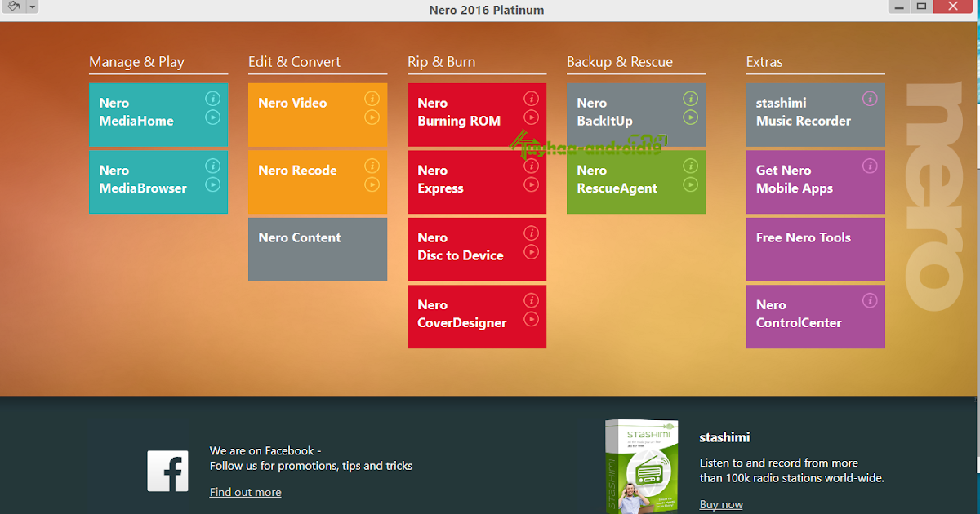
Task: Open title bar quick menu icon
Action: tap(13, 7)
